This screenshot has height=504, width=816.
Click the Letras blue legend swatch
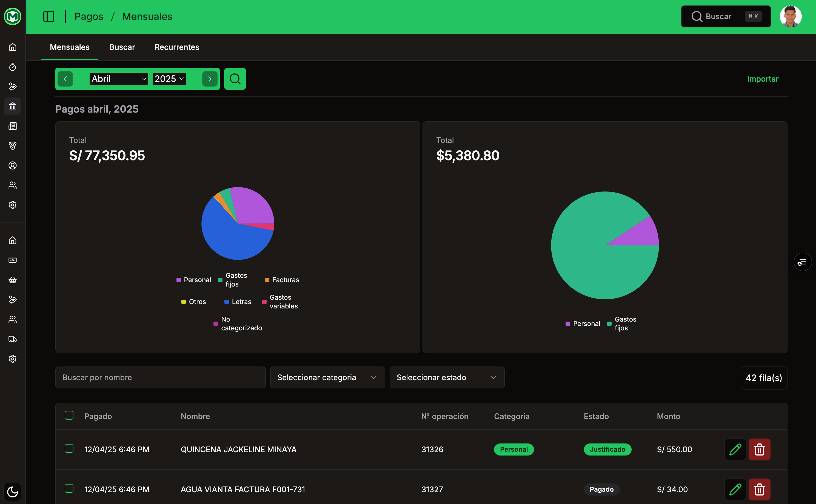(226, 302)
